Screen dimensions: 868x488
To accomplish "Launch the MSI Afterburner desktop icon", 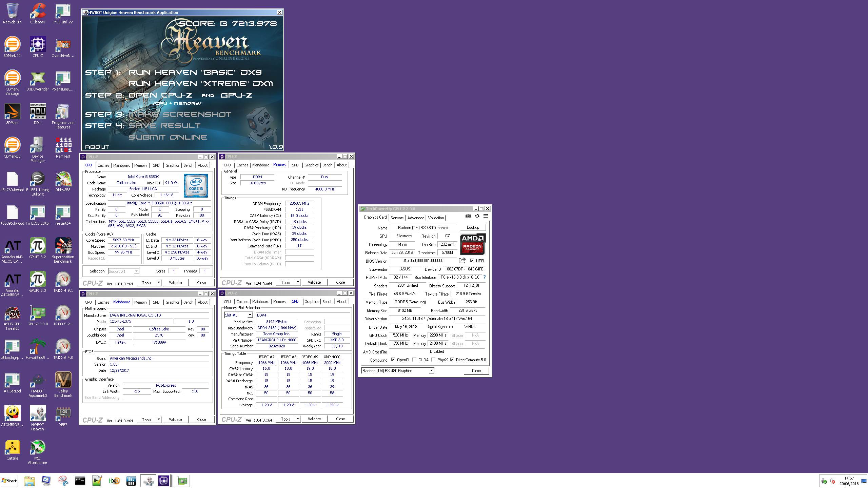I will click(38, 452).
